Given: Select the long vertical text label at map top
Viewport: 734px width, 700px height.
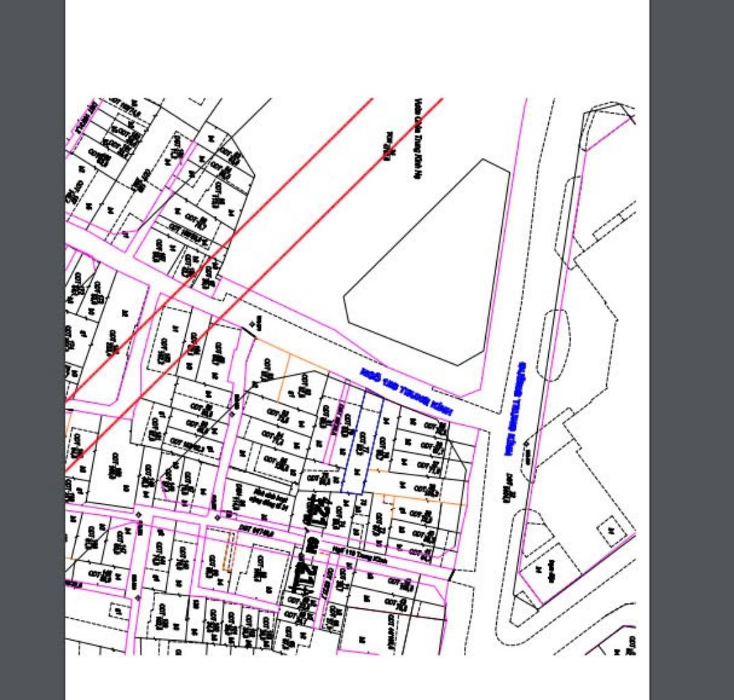Looking at the screenshot, I should [416, 138].
